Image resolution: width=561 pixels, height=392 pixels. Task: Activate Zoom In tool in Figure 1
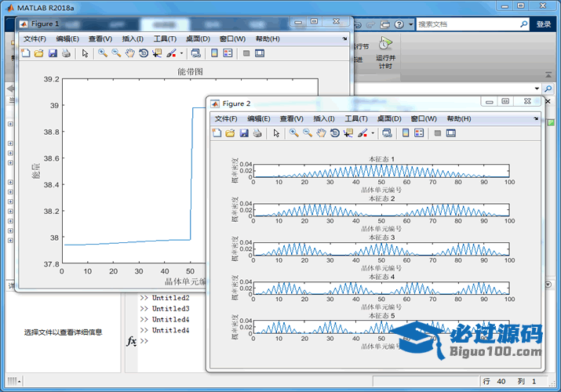coord(103,53)
